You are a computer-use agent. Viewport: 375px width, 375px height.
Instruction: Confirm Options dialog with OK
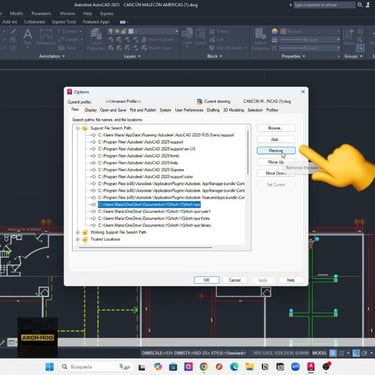(206, 280)
